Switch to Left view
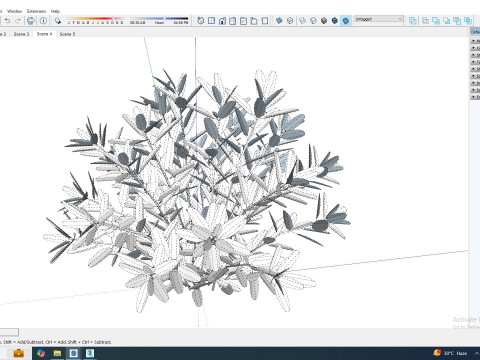Viewport: 480px width, 360px height. tap(254, 21)
